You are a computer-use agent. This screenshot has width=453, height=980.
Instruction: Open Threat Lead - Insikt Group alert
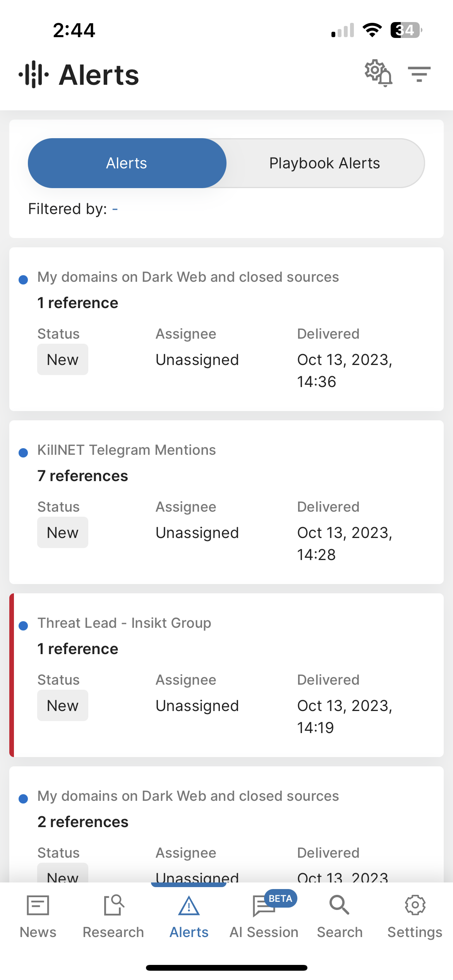(124, 623)
